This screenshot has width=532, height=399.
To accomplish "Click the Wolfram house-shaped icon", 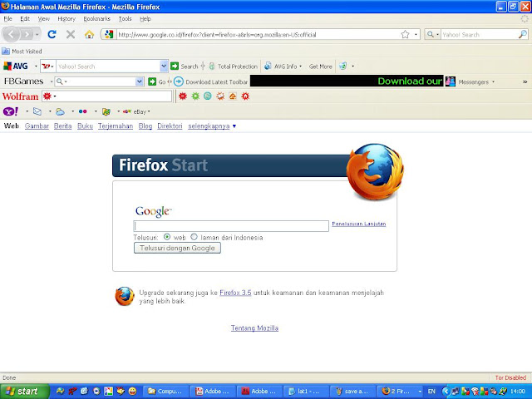I will [x=233, y=96].
